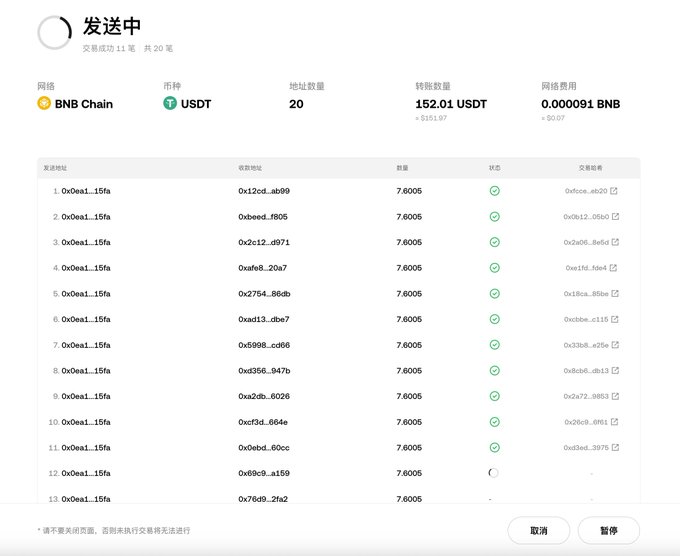Click success checkmark for recipient 0xafe8...20a7
The height and width of the screenshot is (556, 680).
pyautogui.click(x=494, y=268)
